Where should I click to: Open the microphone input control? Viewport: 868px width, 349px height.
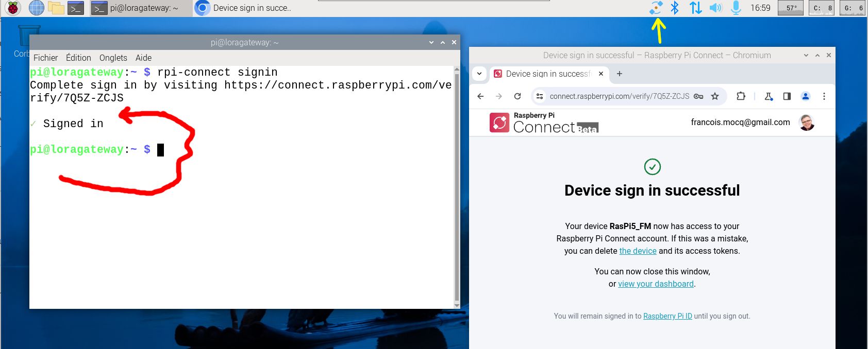coord(736,8)
